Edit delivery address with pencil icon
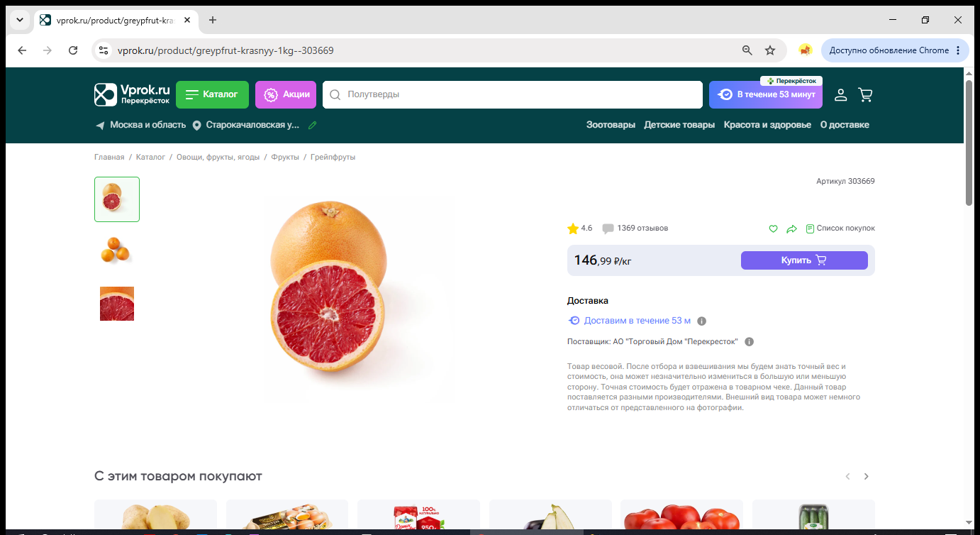The width and height of the screenshot is (980, 535). coord(313,125)
